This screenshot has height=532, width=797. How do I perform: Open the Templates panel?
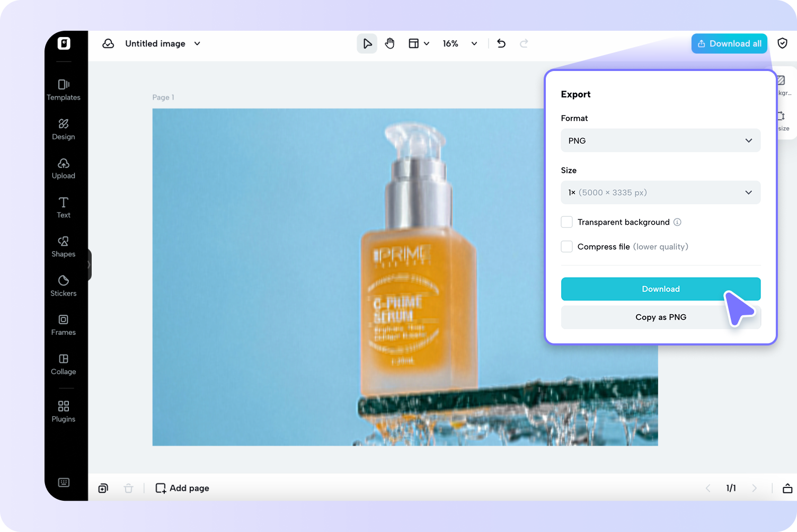coord(64,90)
